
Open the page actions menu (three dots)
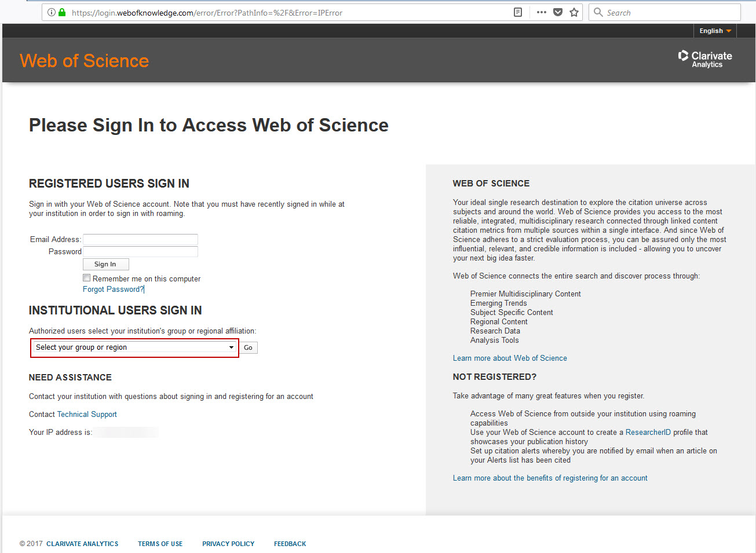541,12
